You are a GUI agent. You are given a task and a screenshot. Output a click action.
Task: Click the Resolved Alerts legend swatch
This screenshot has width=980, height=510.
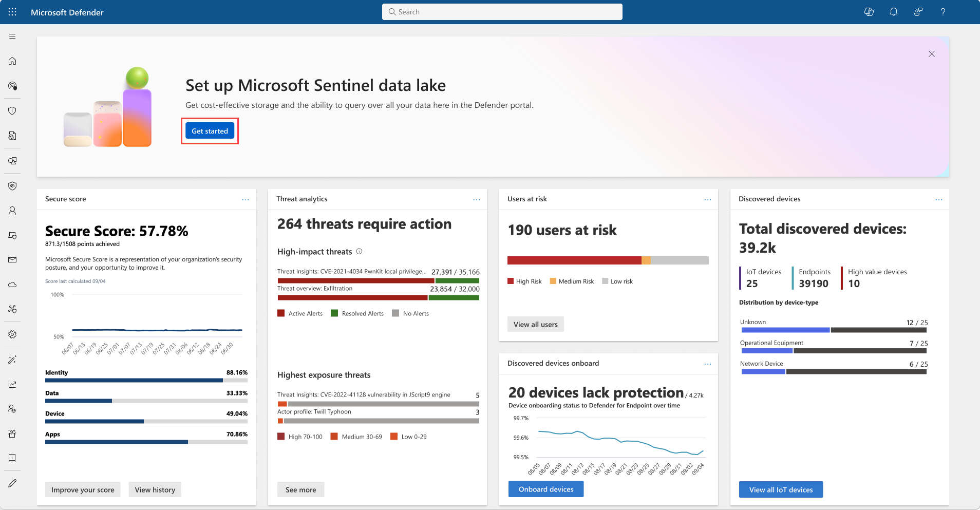334,313
